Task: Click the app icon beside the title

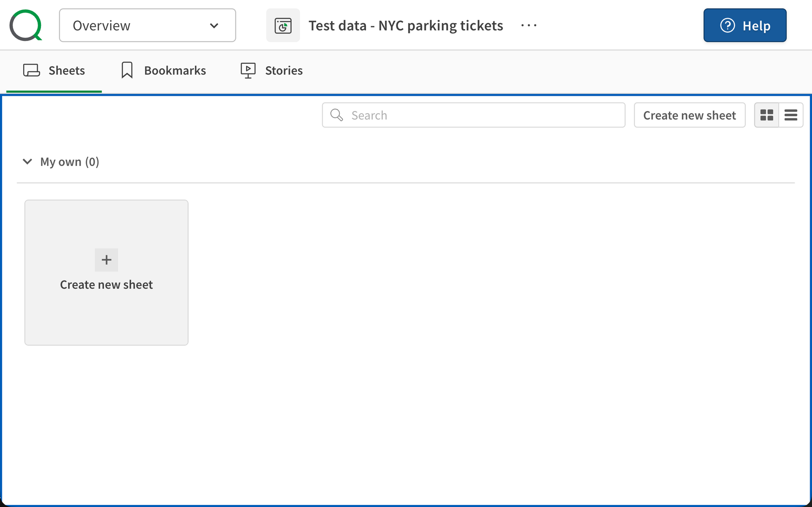Action: [x=283, y=25]
